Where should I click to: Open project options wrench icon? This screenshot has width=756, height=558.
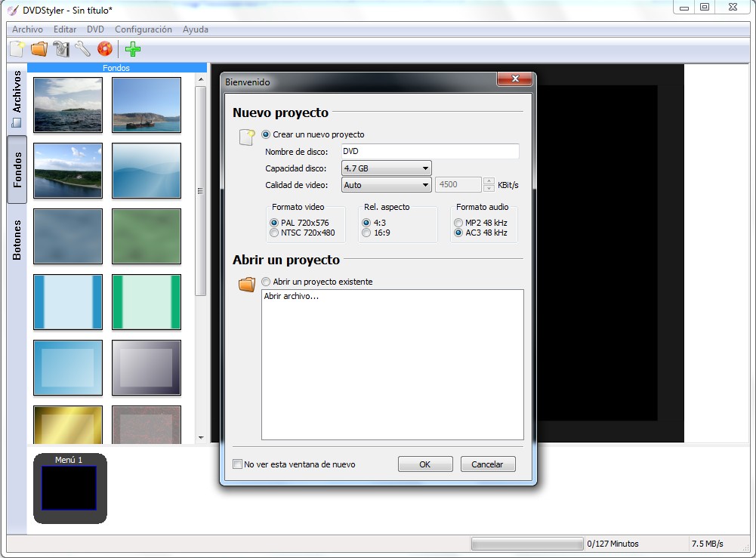(83, 49)
